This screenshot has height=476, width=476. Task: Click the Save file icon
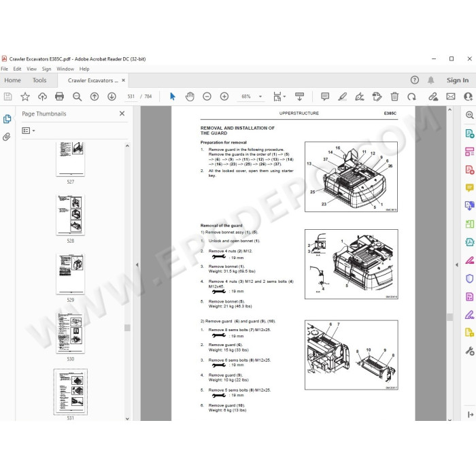[8, 97]
